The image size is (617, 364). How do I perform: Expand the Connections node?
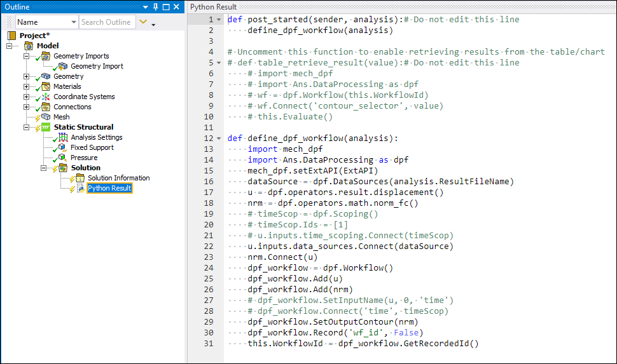click(x=26, y=107)
